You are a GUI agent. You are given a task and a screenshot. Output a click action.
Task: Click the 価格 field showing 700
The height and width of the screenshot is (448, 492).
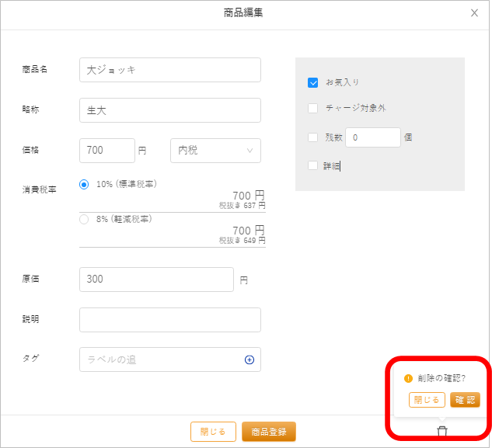pyautogui.click(x=107, y=151)
